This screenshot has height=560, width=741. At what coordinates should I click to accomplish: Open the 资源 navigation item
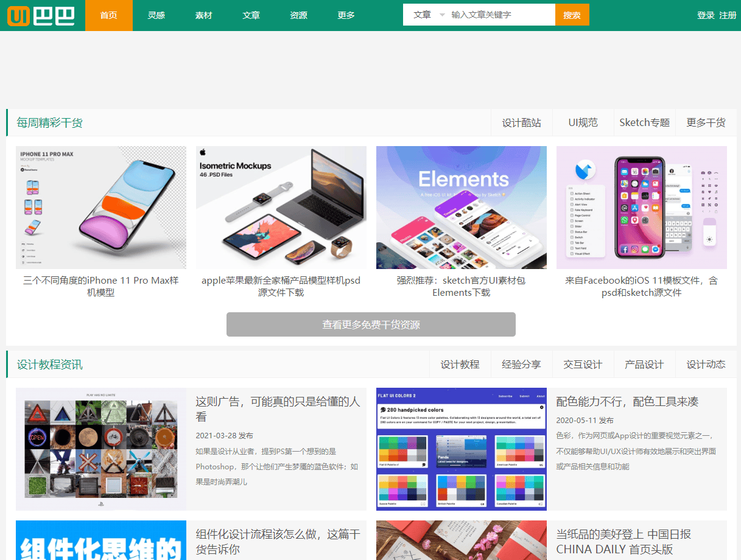coord(299,15)
